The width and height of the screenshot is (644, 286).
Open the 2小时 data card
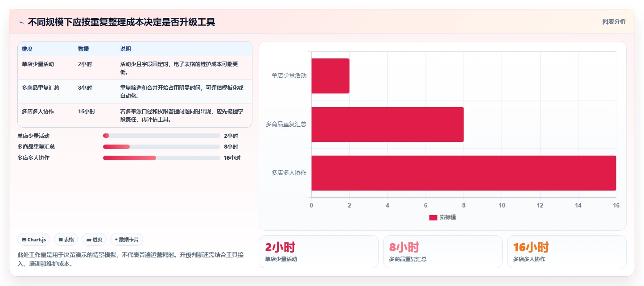(318, 252)
